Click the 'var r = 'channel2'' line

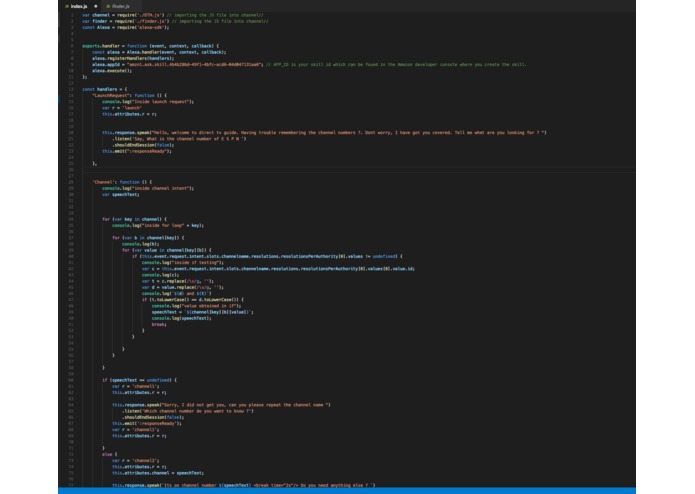pyautogui.click(x=136, y=461)
